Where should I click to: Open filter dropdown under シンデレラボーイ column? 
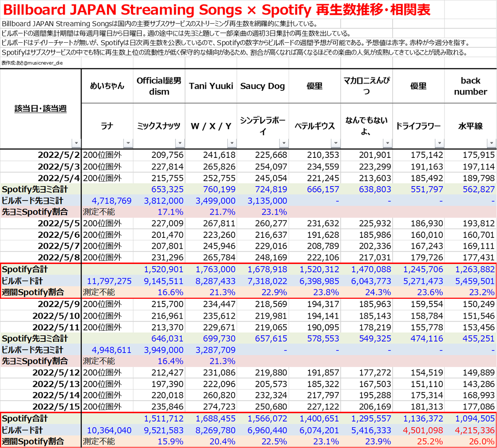(284, 143)
